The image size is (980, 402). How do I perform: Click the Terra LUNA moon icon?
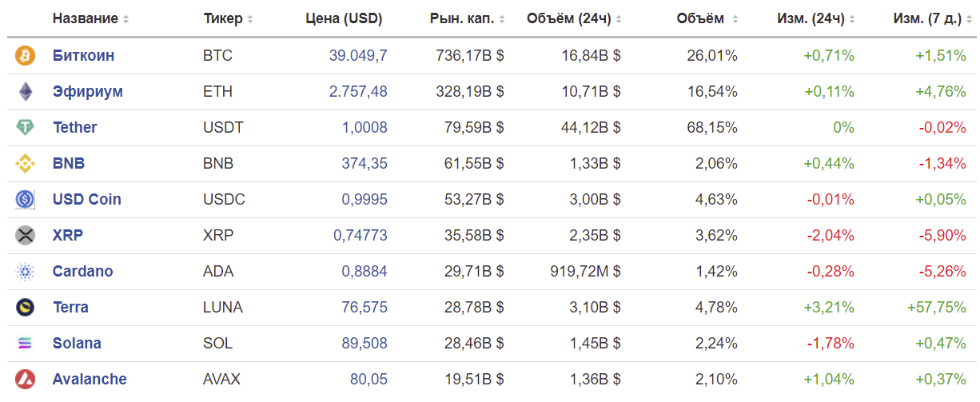coord(26,308)
